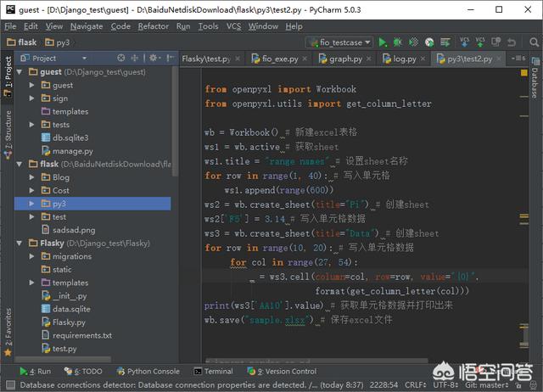The width and height of the screenshot is (543, 392).
Task: Open the Database tool window
Action: [x=535, y=78]
